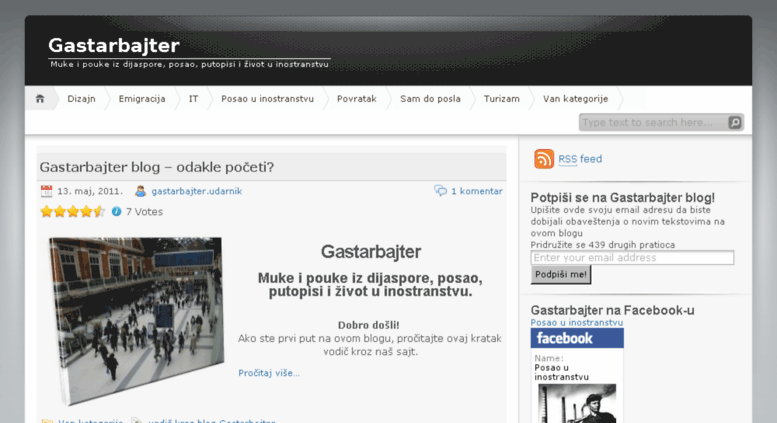Open the RSS feed text link
777x423 pixels.
580,159
